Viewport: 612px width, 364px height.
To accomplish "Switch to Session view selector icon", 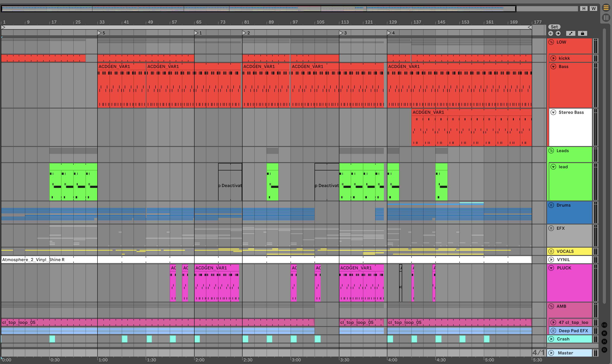I will click(606, 18).
